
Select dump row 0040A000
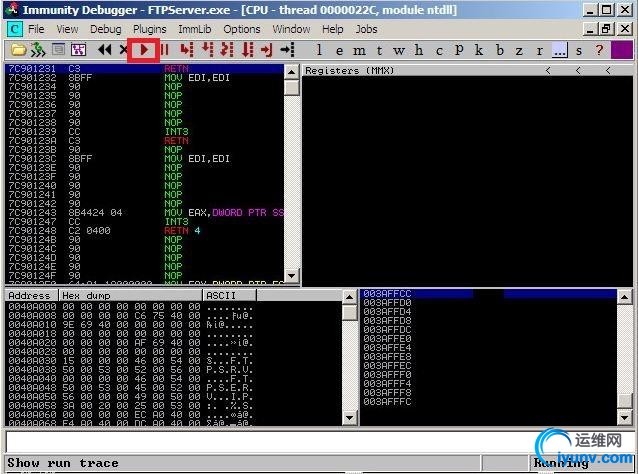point(173,307)
